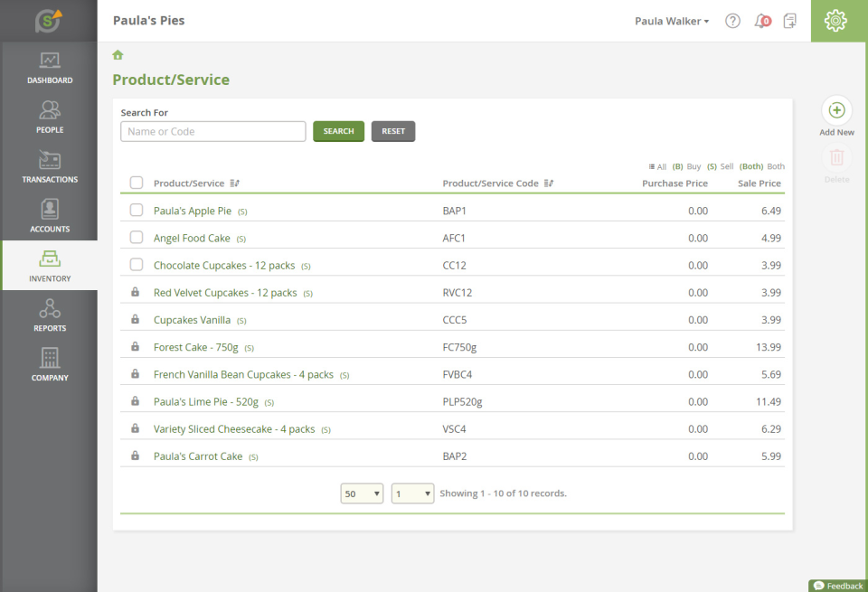Open the records-per-page dropdown showing 50
This screenshot has width=868, height=592.
tap(362, 493)
